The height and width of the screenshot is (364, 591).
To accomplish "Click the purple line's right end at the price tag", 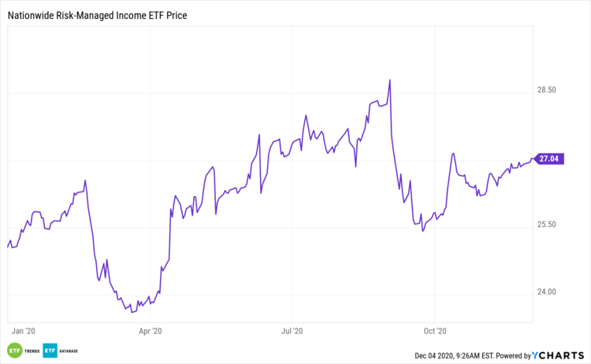I will (532, 160).
